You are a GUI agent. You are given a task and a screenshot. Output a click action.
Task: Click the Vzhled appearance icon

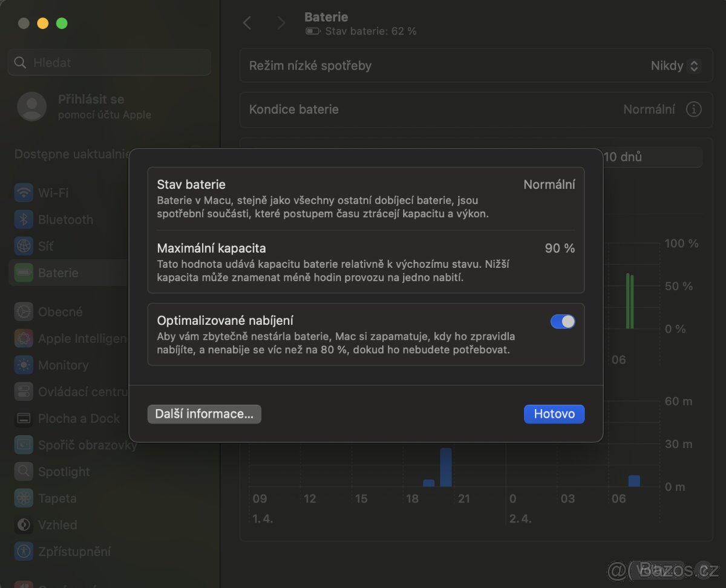[24, 525]
